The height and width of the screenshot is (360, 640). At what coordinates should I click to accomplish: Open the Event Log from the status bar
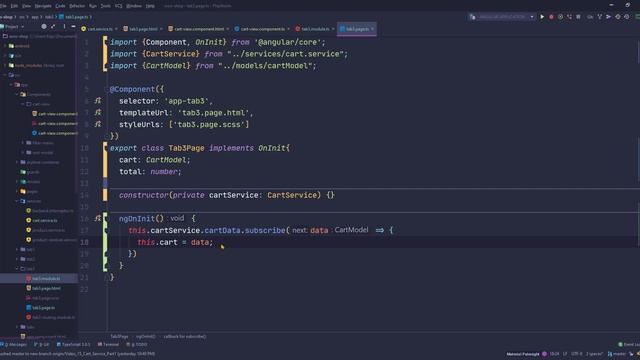point(629,344)
